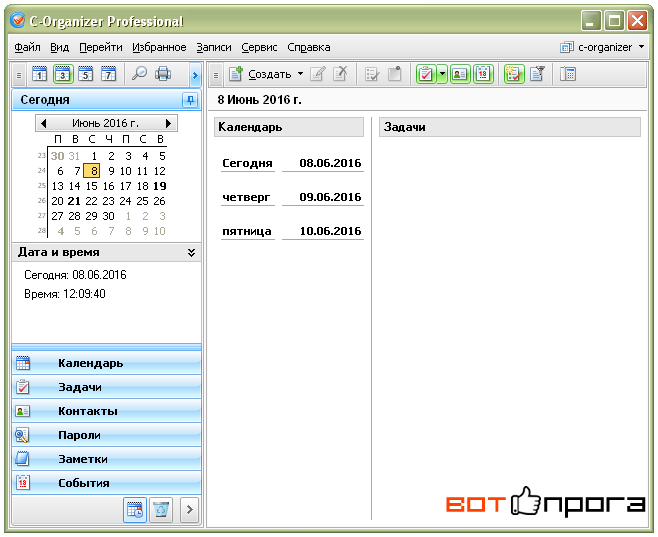Viewport: 658px width, 537px height.
Task: Expand the left toolbar overflow chevron
Action: tap(195, 76)
